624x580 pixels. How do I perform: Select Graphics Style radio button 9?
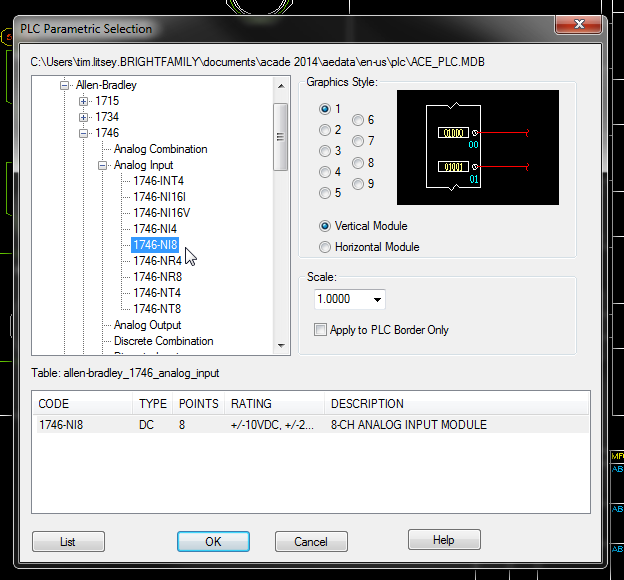[x=358, y=184]
